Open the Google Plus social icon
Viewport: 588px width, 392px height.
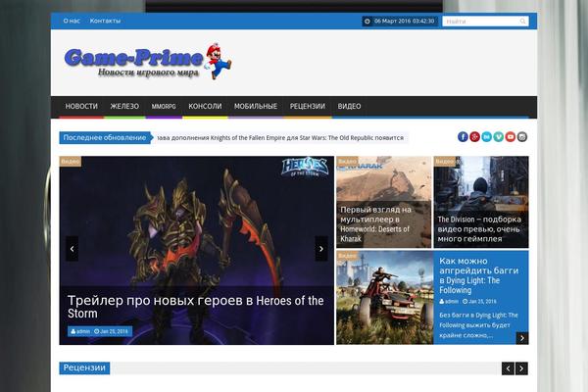click(x=474, y=137)
